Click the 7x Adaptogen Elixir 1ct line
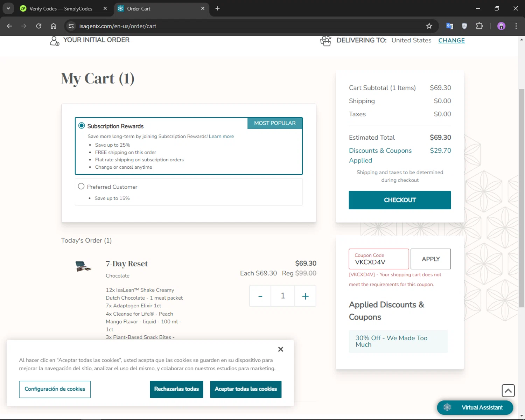The height and width of the screenshot is (420, 525). tap(133, 306)
